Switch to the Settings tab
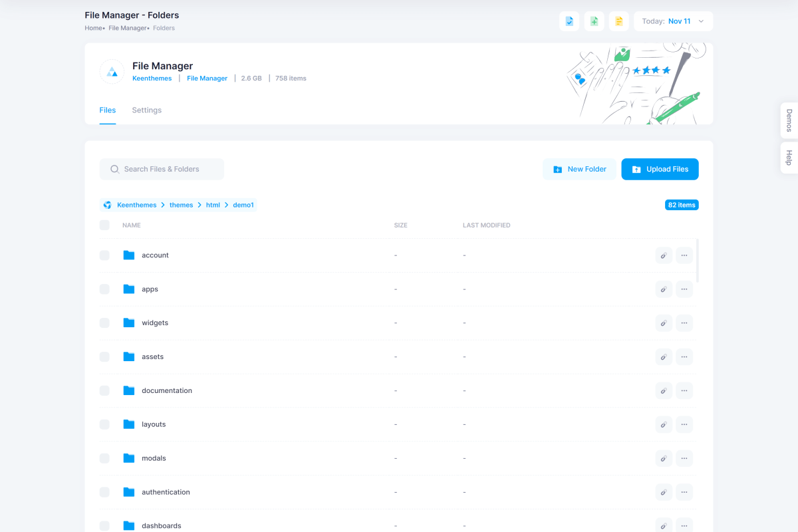Image resolution: width=798 pixels, height=532 pixels. tap(146, 110)
